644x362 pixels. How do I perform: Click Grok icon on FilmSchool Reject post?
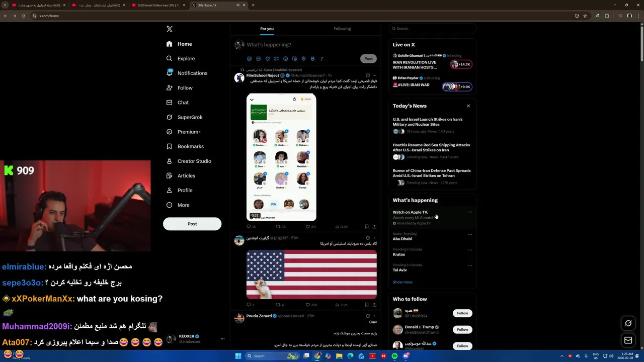pyautogui.click(x=367, y=75)
